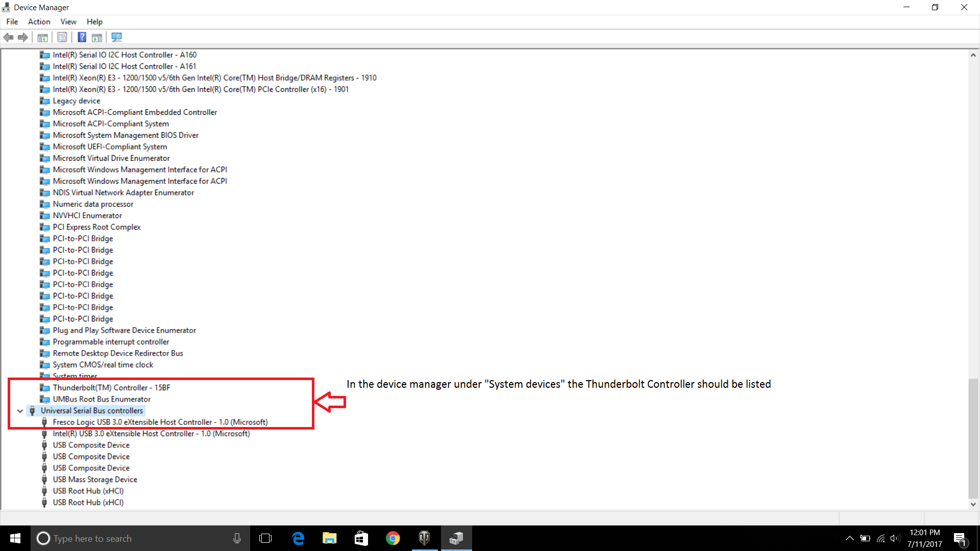Click Scan for hardware changes icon
Image resolution: width=980 pixels, height=551 pixels.
pyautogui.click(x=117, y=37)
